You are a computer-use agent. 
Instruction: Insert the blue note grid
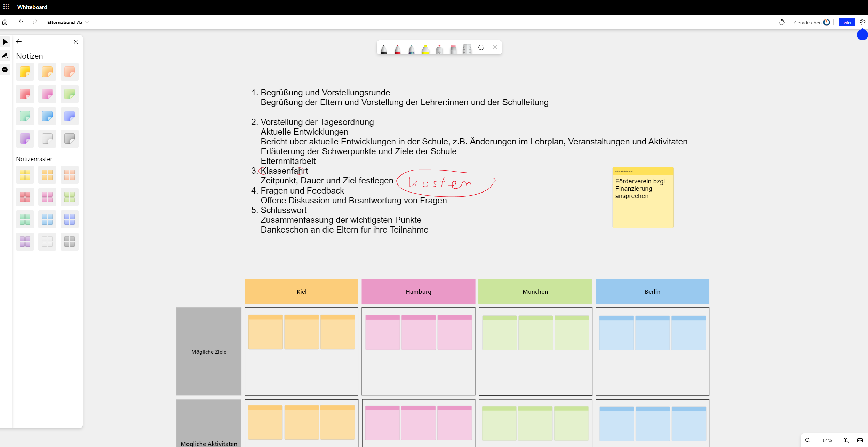pos(47,219)
